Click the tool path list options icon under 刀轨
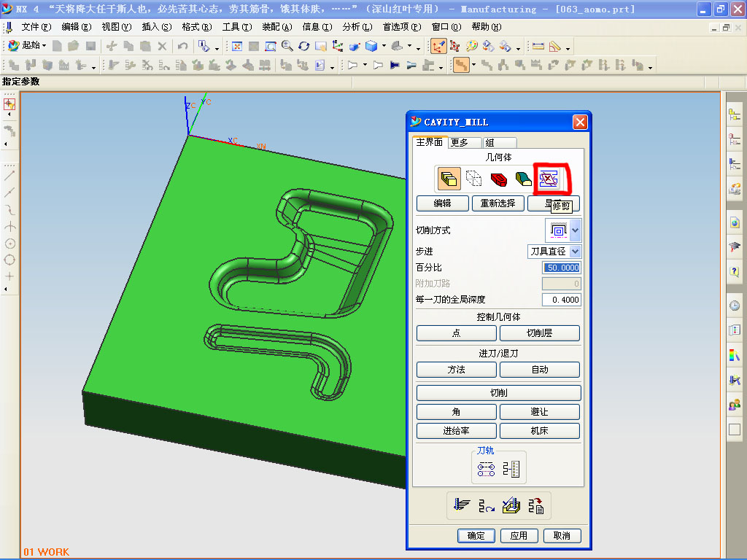 coord(511,469)
